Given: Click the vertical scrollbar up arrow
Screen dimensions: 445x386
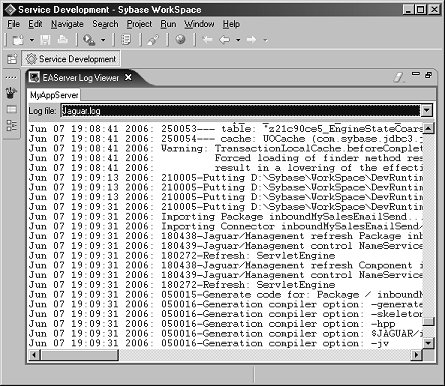Looking at the screenshot, I should [429, 128].
